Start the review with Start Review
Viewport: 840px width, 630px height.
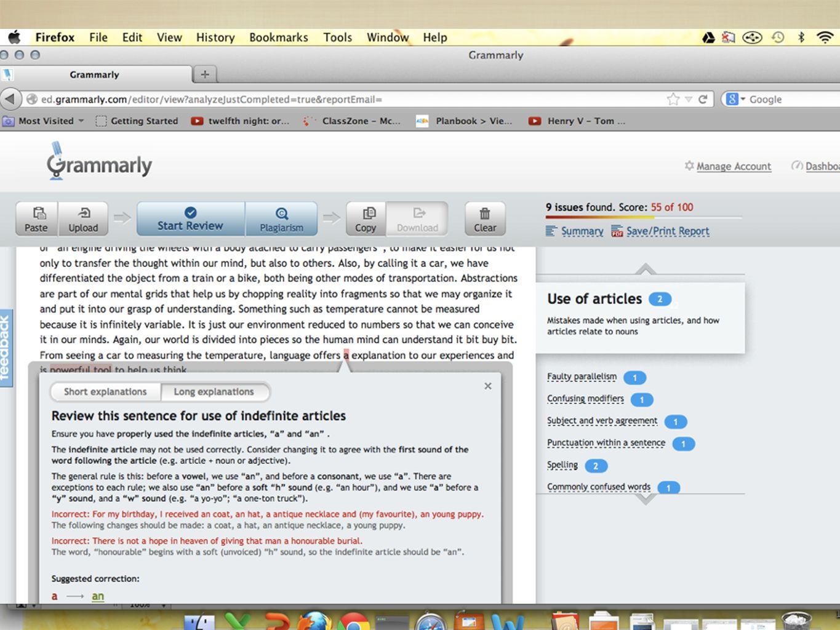click(x=190, y=219)
